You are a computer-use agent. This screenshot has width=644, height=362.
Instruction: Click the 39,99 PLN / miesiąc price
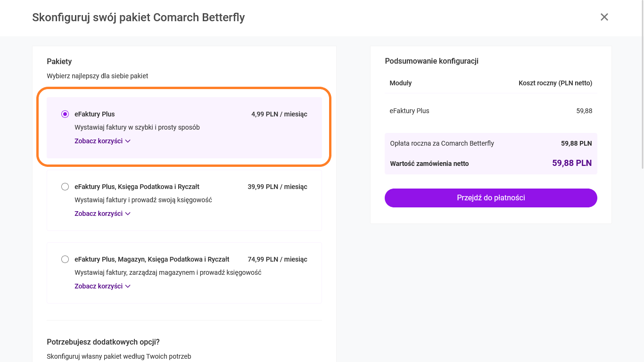277,187
